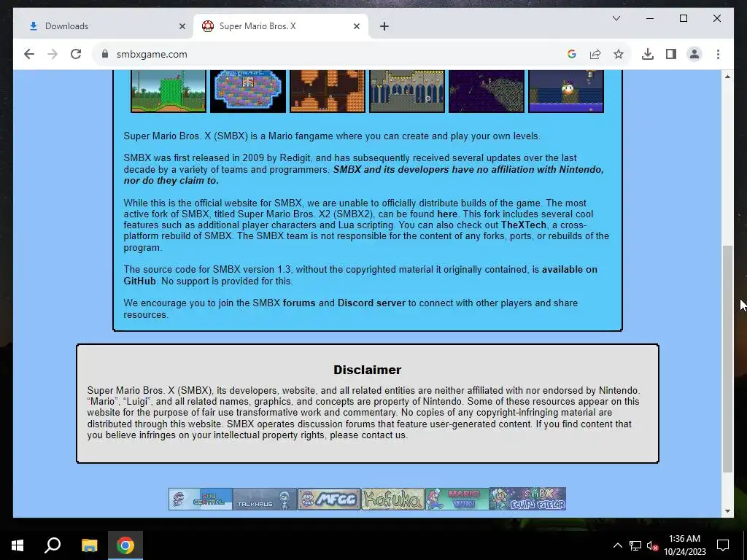747x560 pixels.
Task: Close the Super Mario Bros. X tab
Action: 356,26
